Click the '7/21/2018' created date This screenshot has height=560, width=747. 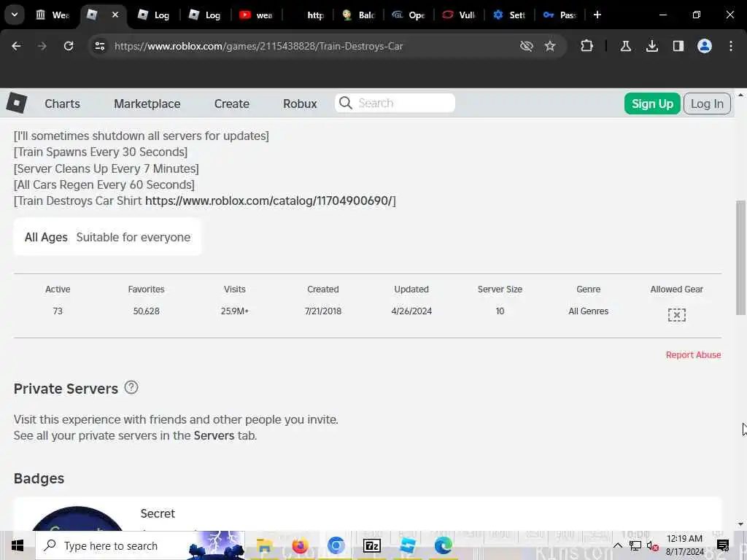(x=323, y=311)
